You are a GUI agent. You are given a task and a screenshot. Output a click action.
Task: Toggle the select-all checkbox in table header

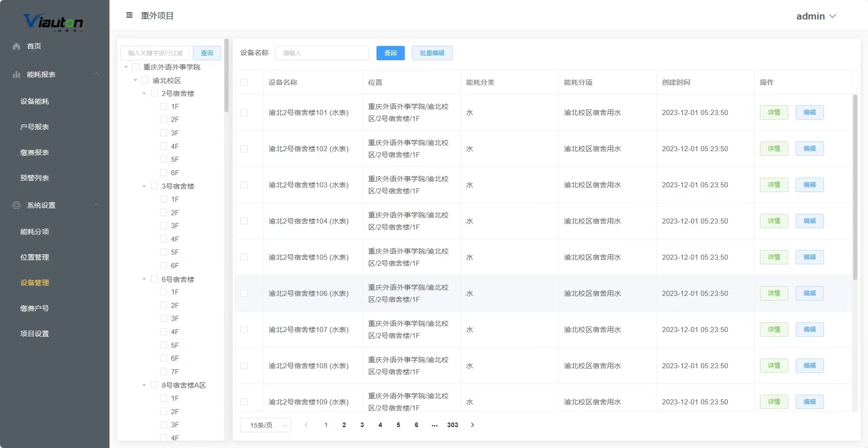244,82
